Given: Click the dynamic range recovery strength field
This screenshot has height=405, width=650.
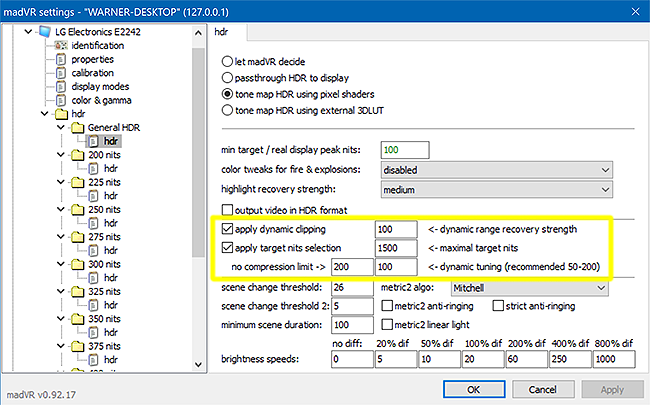Looking at the screenshot, I should point(396,229).
